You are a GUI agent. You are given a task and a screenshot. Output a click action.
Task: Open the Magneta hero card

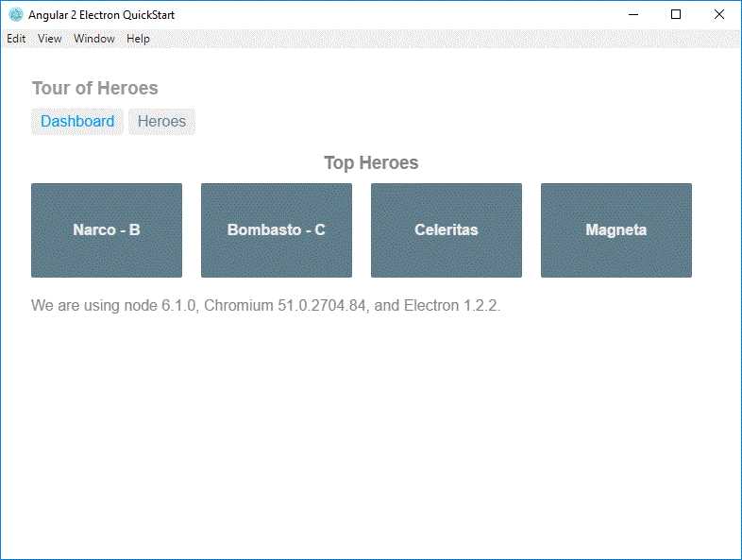point(616,230)
